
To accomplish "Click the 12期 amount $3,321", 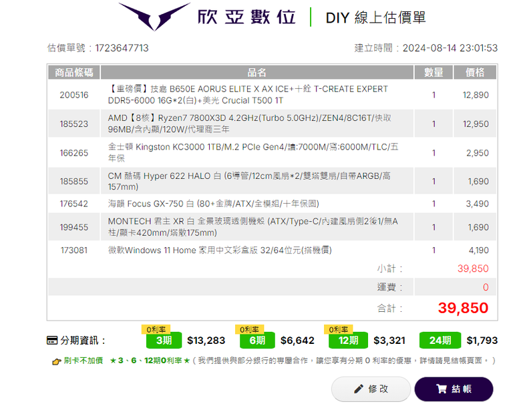I will (x=389, y=341).
